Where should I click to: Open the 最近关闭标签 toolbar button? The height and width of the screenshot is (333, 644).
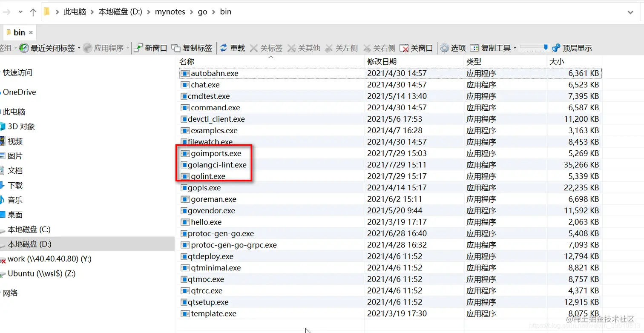(47, 48)
